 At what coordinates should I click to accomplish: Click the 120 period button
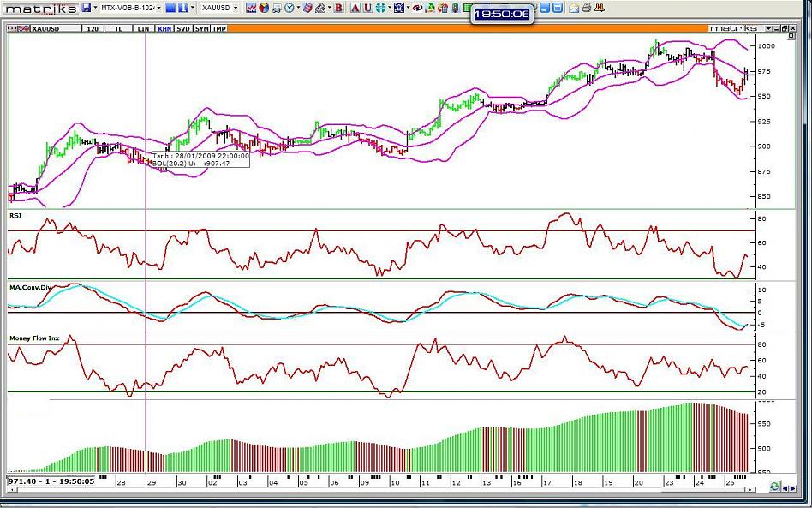pyautogui.click(x=94, y=28)
